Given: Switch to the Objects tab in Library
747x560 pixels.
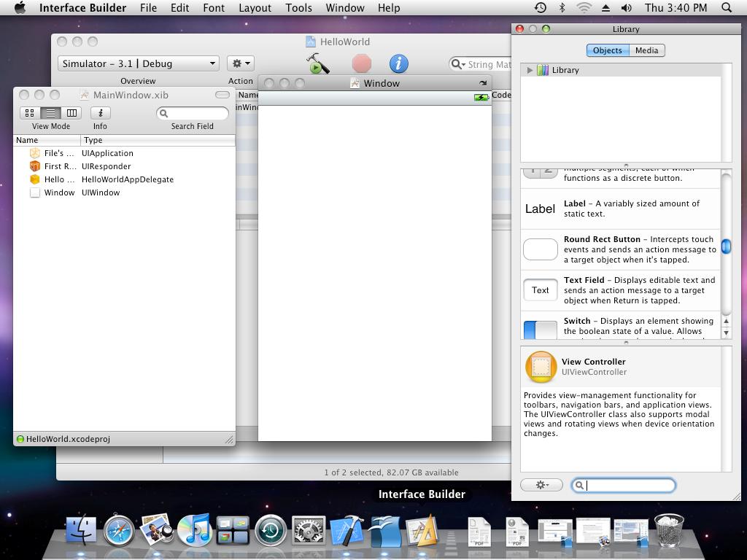Looking at the screenshot, I should coord(608,50).
